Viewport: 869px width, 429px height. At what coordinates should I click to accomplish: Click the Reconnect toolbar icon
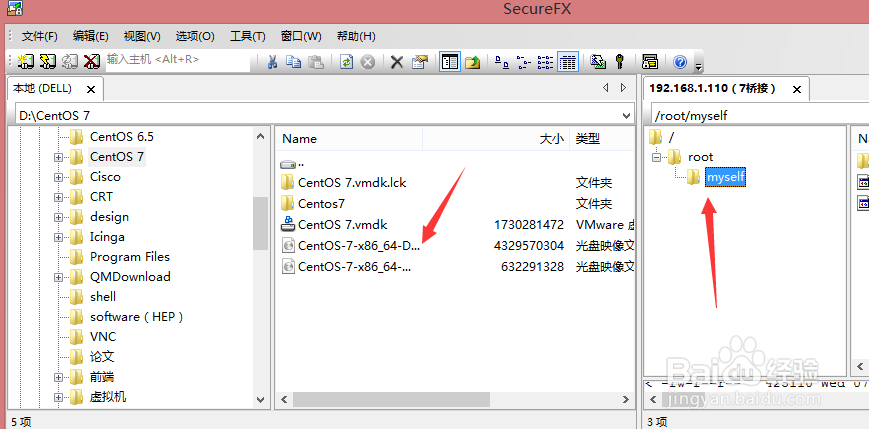[x=70, y=62]
